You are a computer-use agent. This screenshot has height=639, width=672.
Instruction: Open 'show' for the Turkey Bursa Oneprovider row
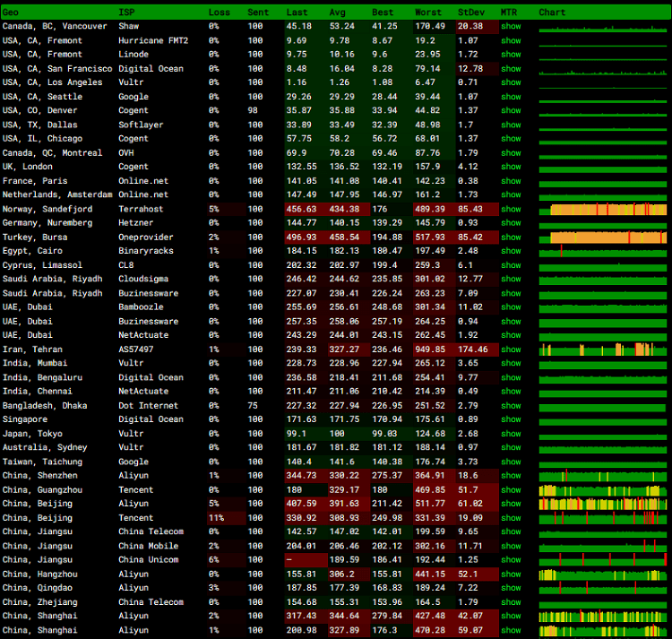point(511,237)
